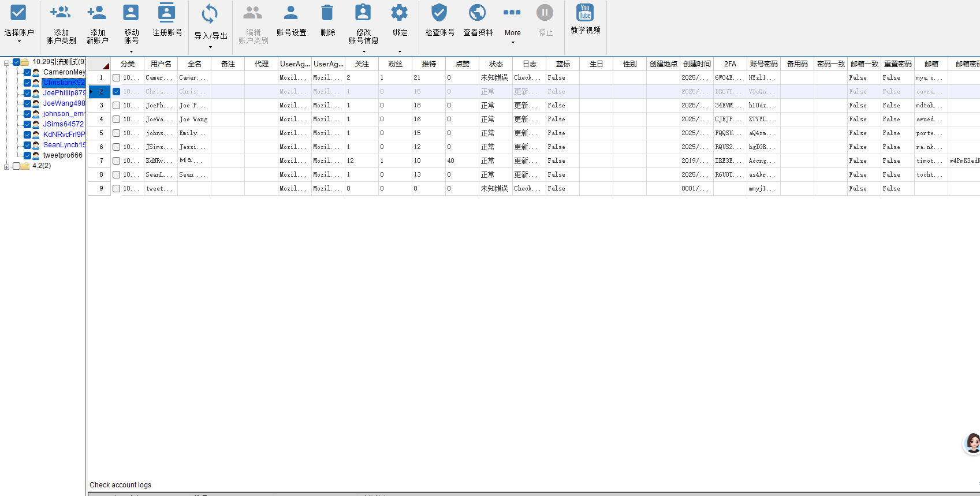Open the dropdown arrow under 修改账号信息

click(x=364, y=51)
